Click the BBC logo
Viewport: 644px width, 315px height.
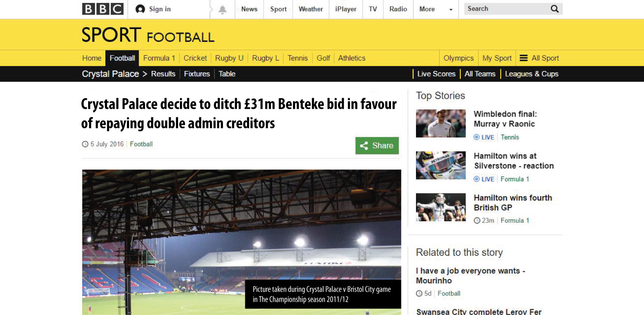103,9
